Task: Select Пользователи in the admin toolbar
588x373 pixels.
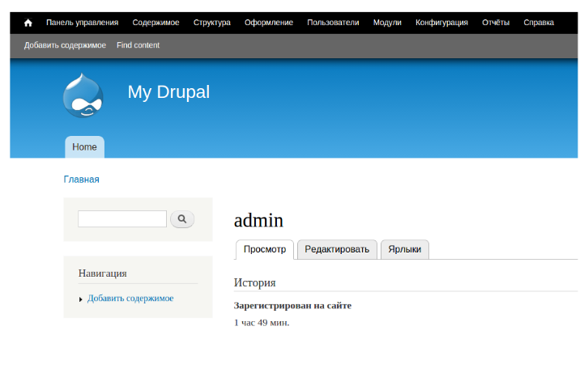Action: (x=333, y=23)
